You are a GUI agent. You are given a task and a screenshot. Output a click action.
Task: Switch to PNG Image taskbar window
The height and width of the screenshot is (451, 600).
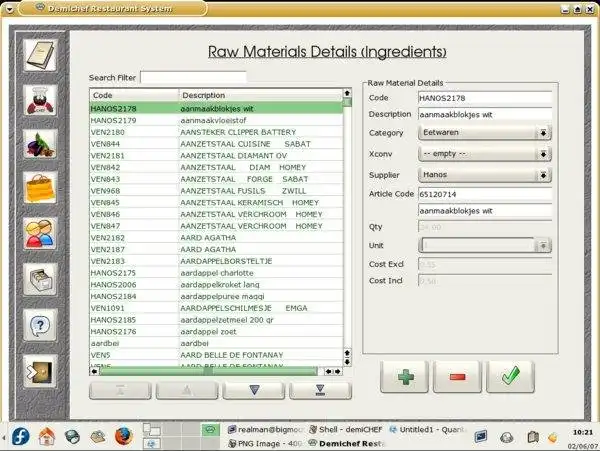pos(266,443)
